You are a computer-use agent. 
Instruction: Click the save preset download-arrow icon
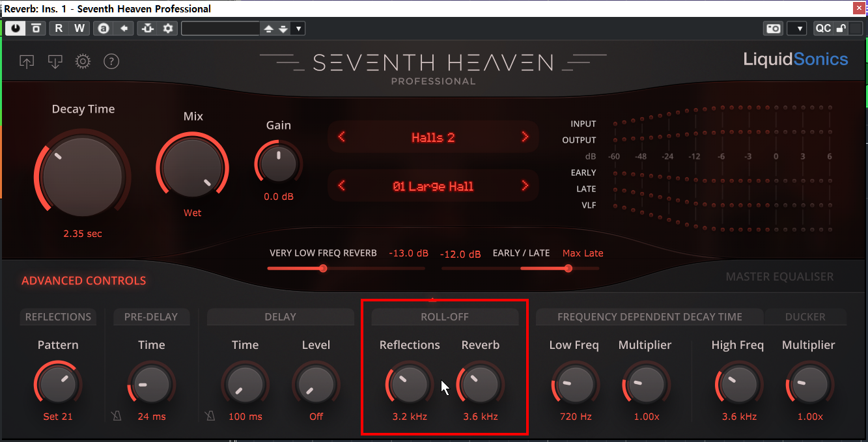(x=55, y=62)
